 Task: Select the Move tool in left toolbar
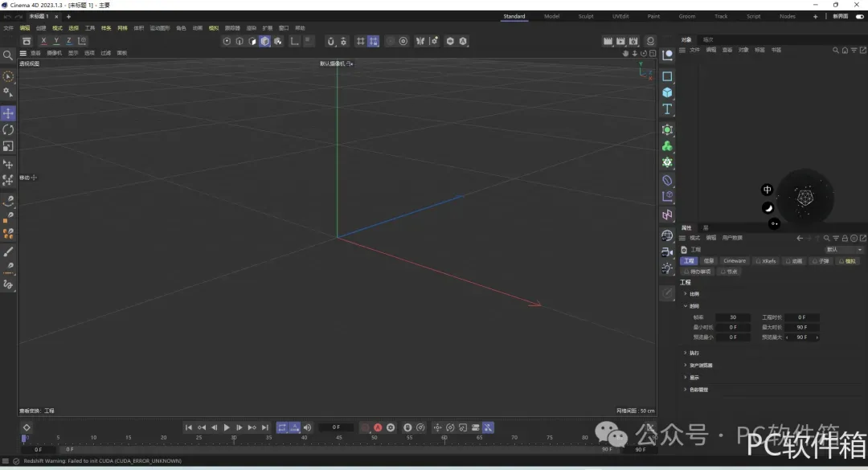pos(8,113)
